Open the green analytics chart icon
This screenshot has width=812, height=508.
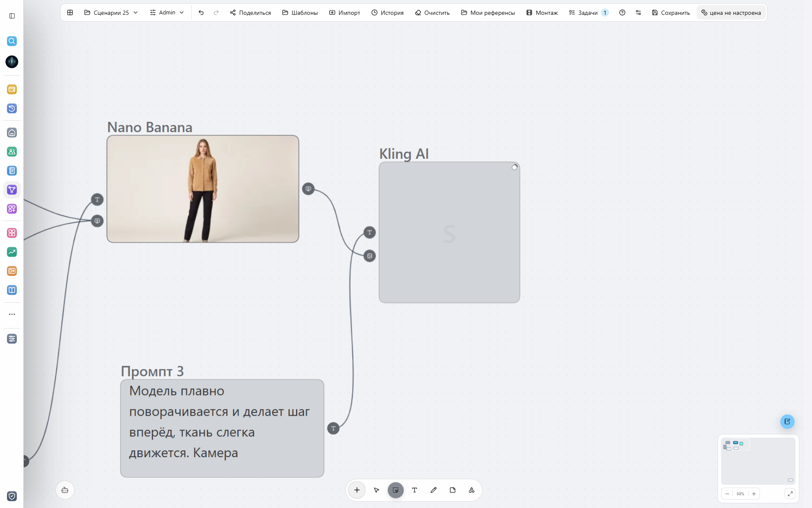12,252
